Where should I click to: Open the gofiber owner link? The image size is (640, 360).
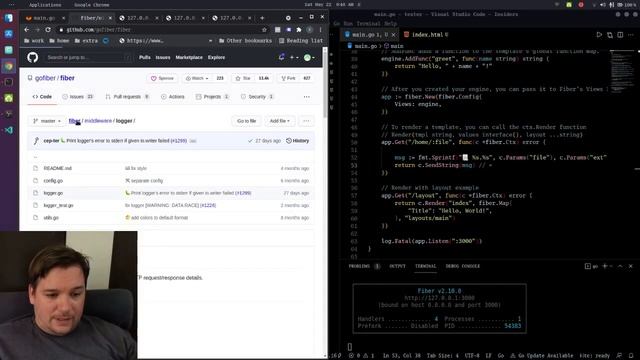(45, 78)
